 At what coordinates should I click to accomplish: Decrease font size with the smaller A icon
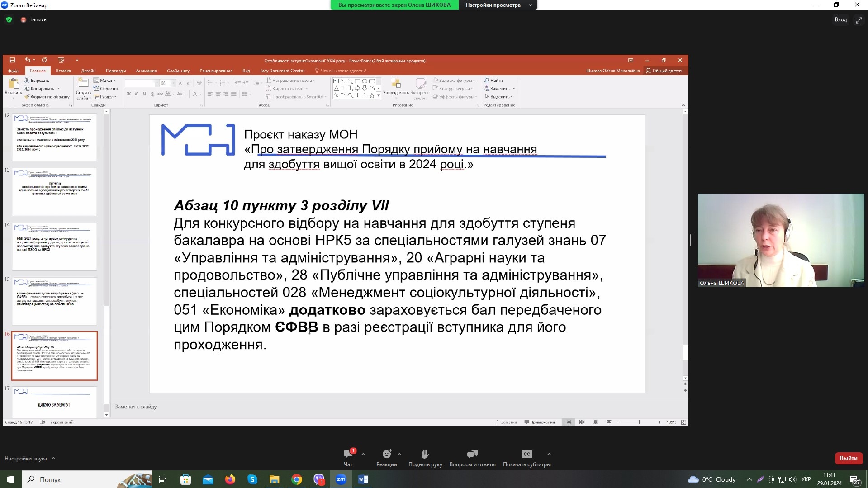pos(188,83)
